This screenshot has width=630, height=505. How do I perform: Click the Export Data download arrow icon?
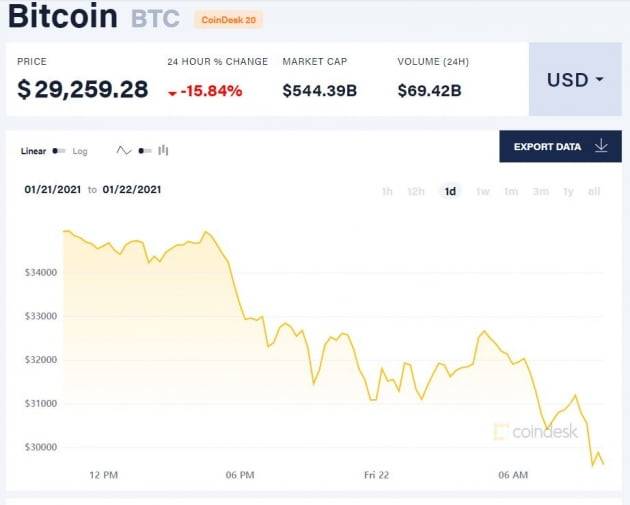pos(601,146)
